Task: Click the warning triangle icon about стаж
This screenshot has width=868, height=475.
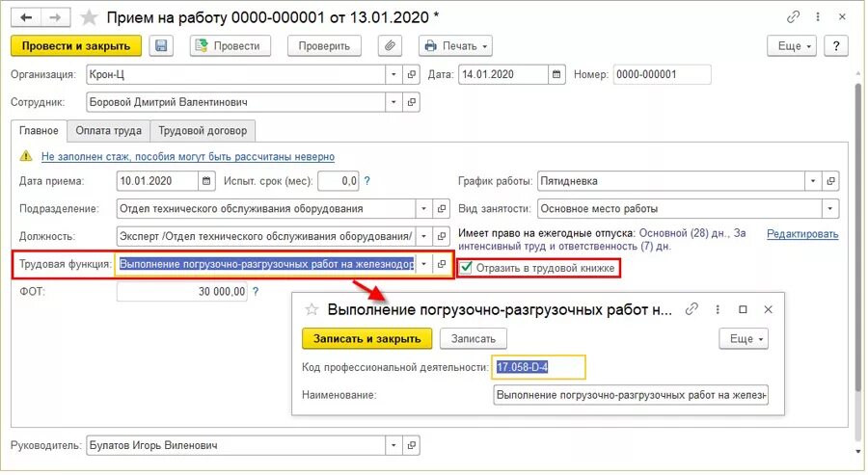Action: [x=26, y=156]
